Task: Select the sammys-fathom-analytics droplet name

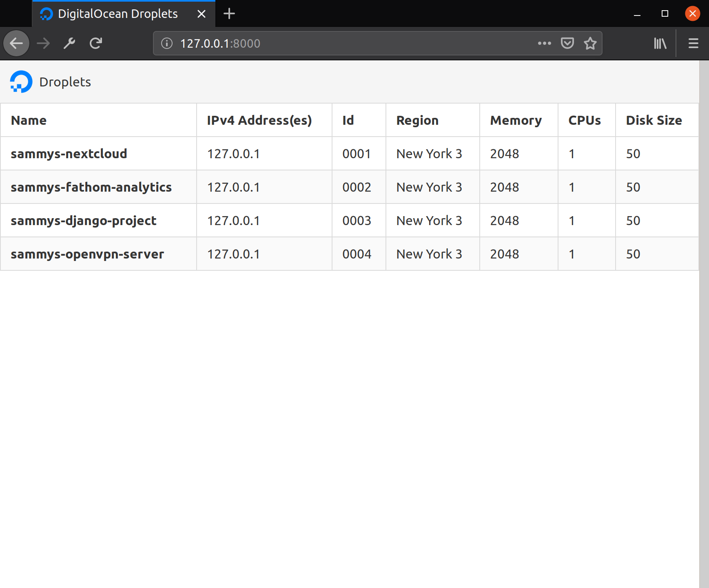Action: coord(91,187)
